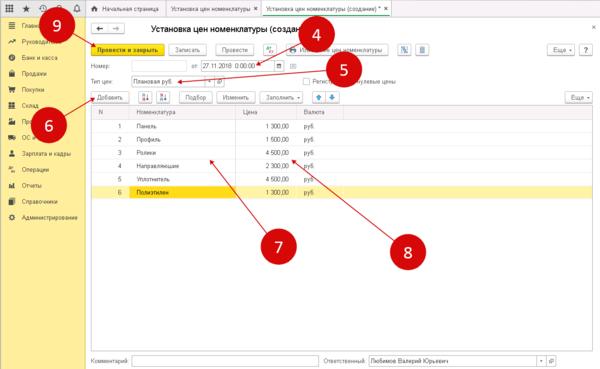Click the help question mark button
The height and width of the screenshot is (369, 600).
(585, 50)
